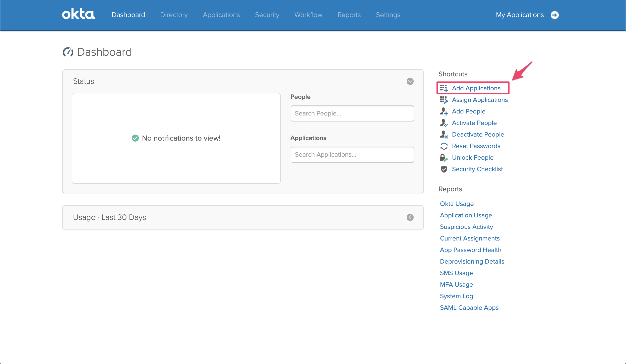Screen dimensions: 626x364
Task: Open Deactivate People shortcut
Action: (478, 135)
